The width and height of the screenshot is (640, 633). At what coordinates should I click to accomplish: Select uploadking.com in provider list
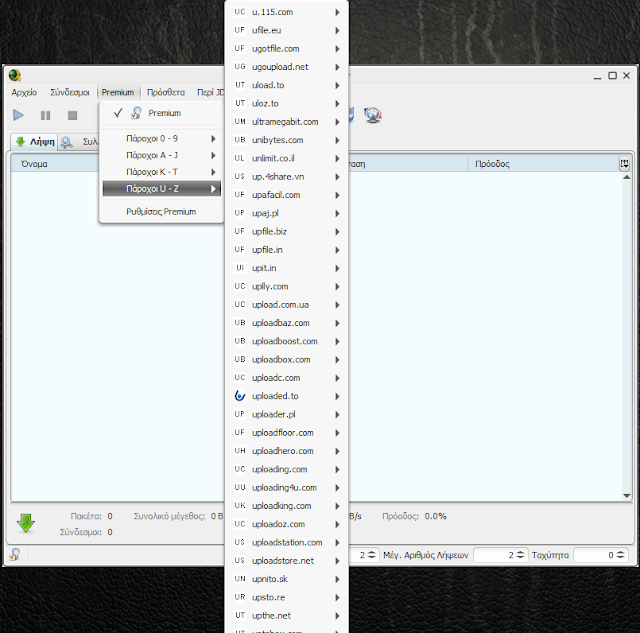pos(287,506)
